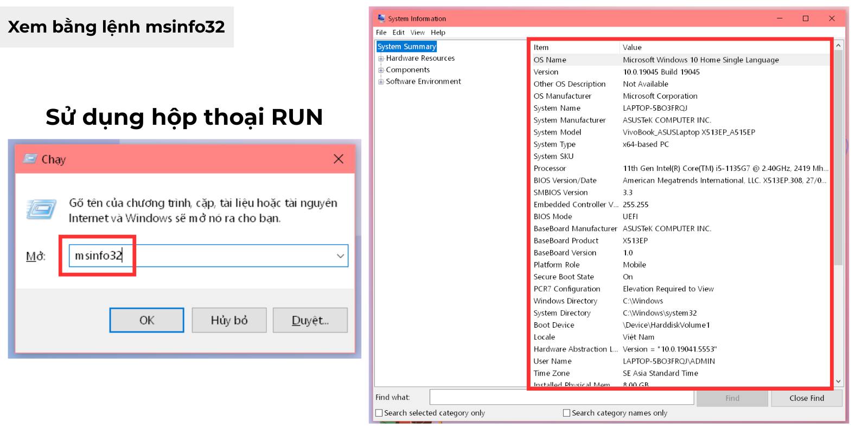Open the View menu
Image resolution: width=868 pixels, height=434 pixels.
tap(418, 33)
